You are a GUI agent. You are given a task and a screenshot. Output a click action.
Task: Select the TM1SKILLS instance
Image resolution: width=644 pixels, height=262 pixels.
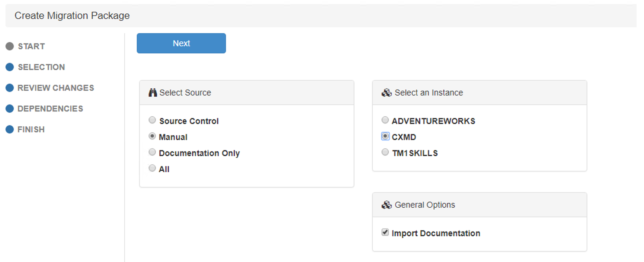pos(385,152)
